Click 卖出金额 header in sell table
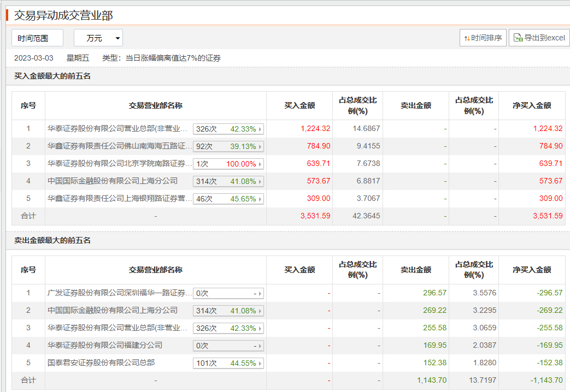This screenshot has height=392, width=570. click(416, 270)
